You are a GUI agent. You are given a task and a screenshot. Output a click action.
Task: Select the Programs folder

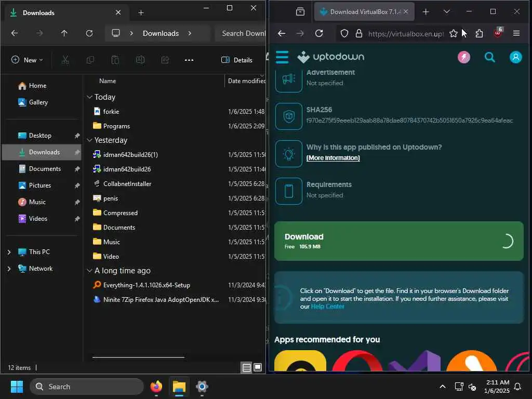116,126
